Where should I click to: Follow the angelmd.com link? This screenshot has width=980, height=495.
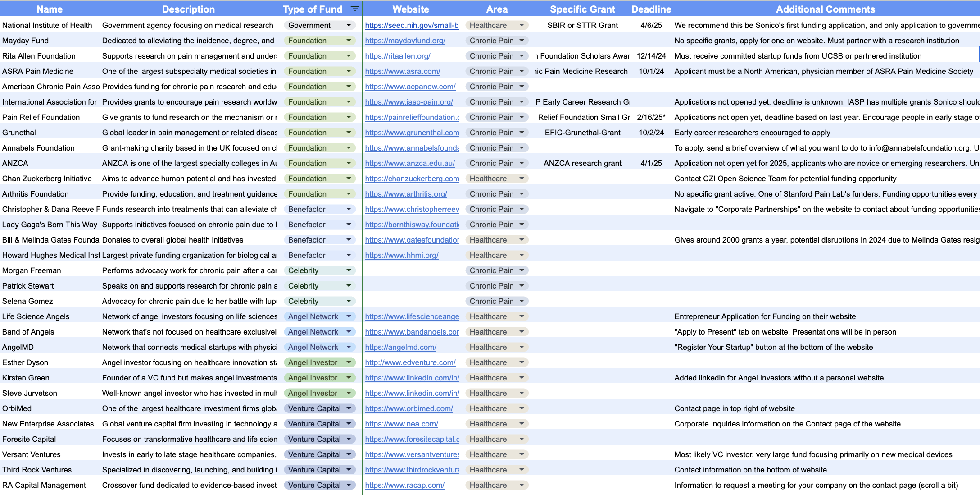(400, 347)
